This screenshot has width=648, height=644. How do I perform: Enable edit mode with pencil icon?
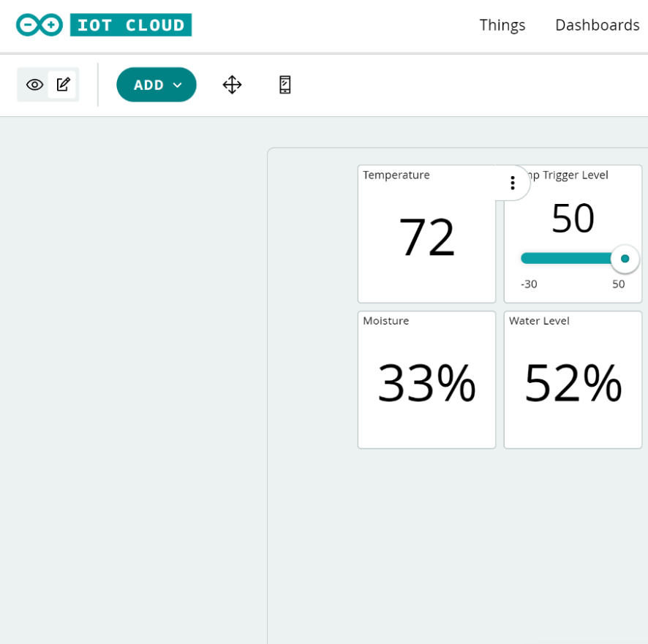[x=63, y=85]
